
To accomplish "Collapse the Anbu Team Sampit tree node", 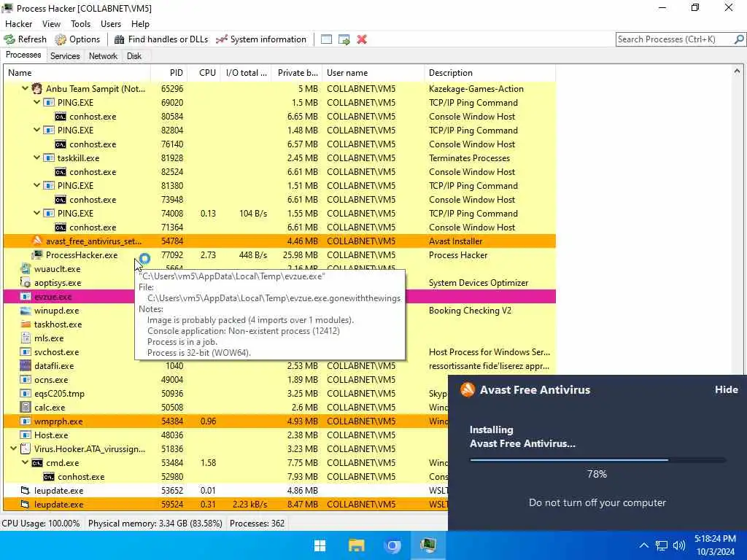I will point(25,88).
